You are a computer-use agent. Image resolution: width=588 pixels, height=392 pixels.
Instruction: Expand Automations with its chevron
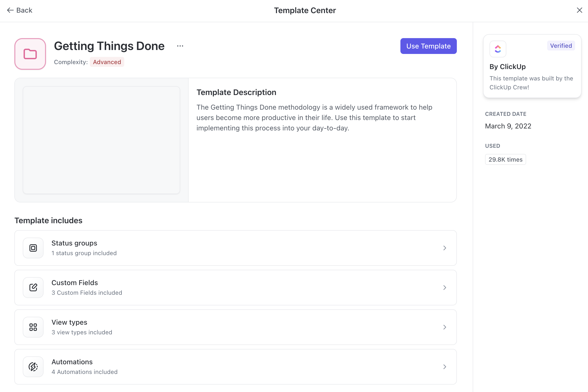tap(444, 367)
